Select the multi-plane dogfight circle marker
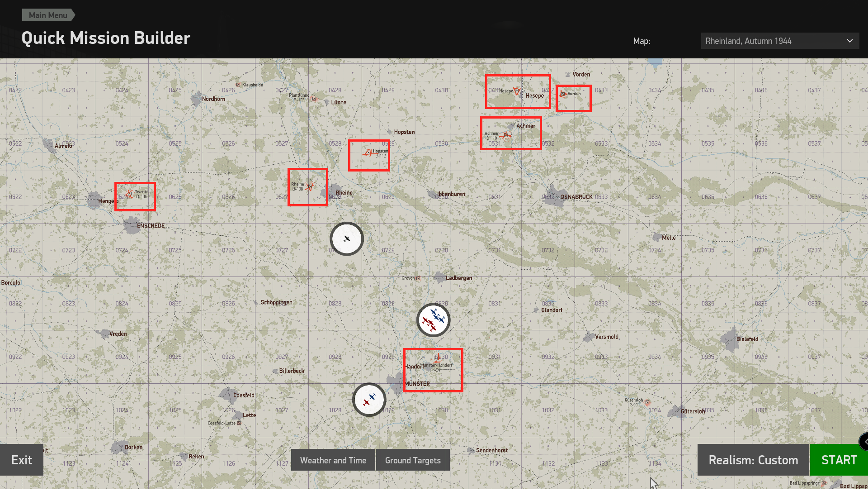 coord(433,320)
